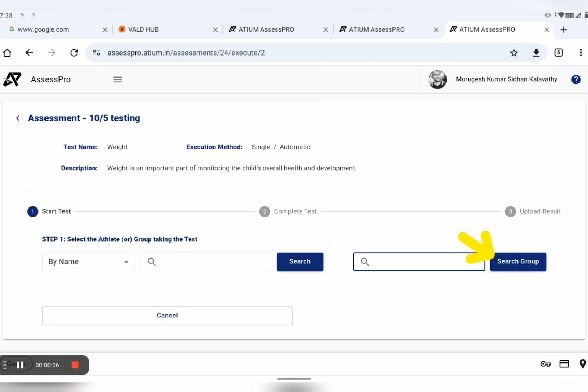Click the athlete name search field
588x392 pixels.
tap(206, 262)
